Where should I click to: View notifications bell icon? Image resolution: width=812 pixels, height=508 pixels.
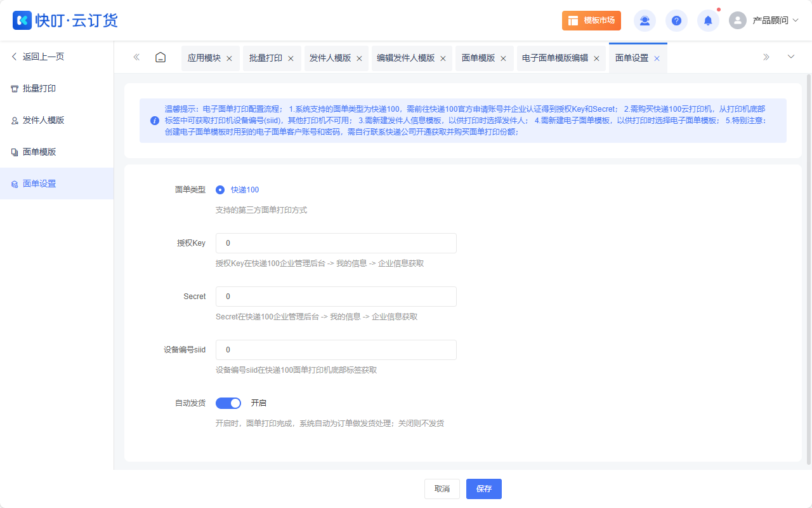tap(708, 20)
